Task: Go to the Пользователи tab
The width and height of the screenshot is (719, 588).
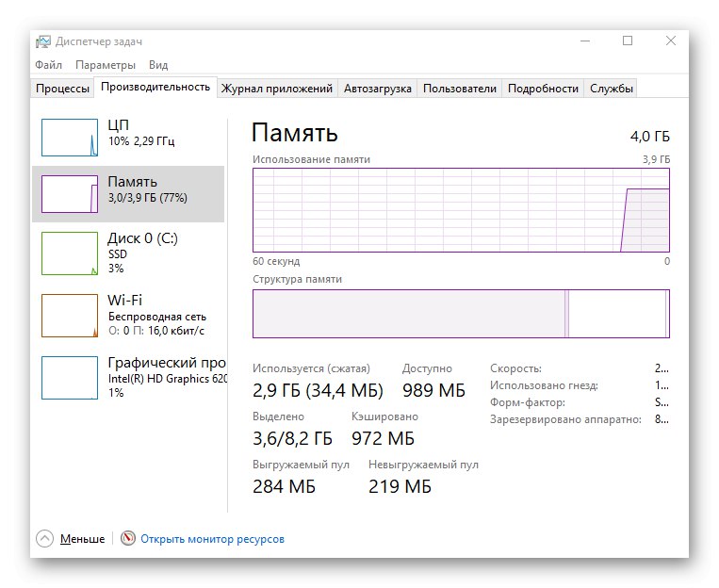Action: (x=459, y=89)
